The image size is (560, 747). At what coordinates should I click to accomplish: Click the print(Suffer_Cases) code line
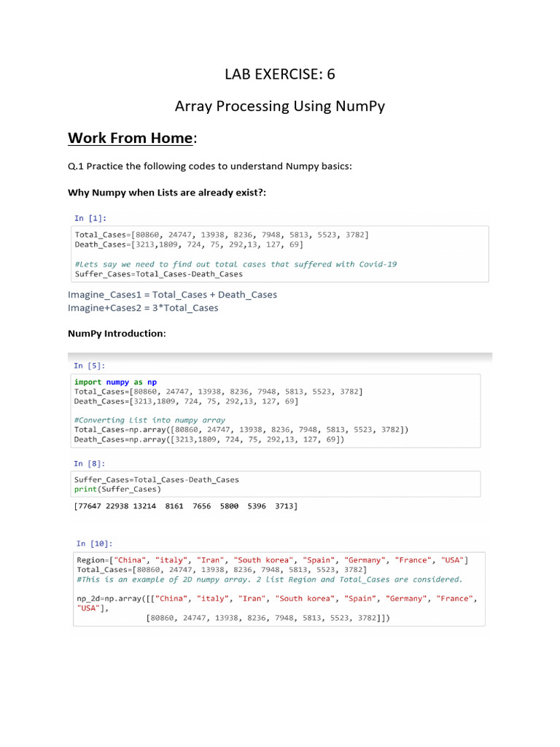pyautogui.click(x=117, y=489)
